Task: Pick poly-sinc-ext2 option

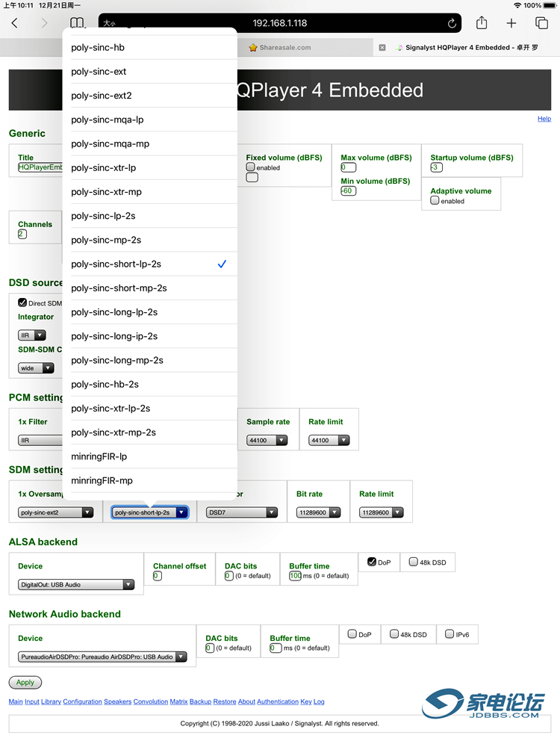Action: pyautogui.click(x=149, y=96)
